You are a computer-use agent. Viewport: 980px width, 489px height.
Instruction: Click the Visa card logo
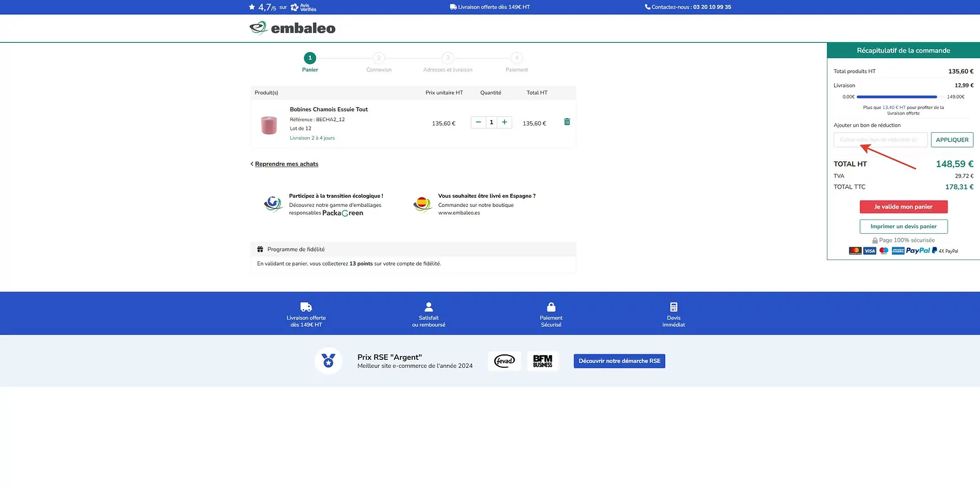click(870, 251)
